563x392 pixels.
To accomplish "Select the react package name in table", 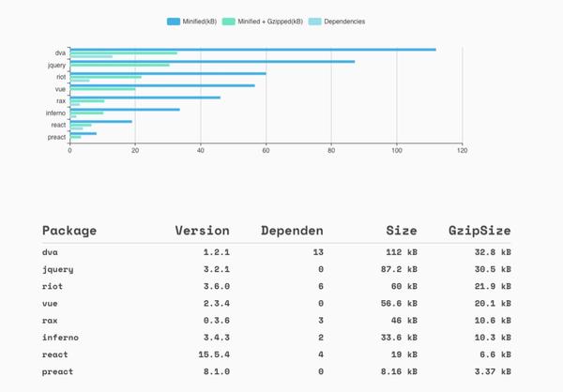I will coord(55,354).
